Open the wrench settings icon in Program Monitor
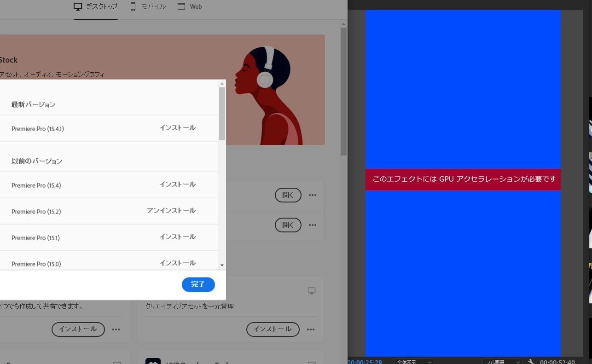The image size is (592, 364). (x=531, y=362)
